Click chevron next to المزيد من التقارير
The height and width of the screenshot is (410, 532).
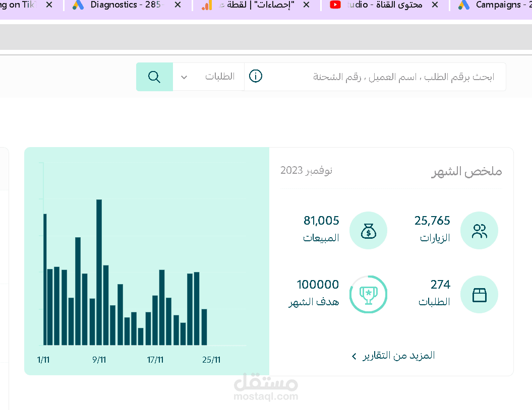(x=354, y=357)
